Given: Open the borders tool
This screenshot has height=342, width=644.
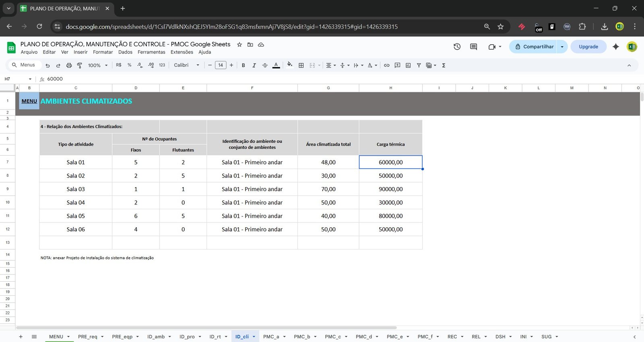Looking at the screenshot, I should point(301,65).
